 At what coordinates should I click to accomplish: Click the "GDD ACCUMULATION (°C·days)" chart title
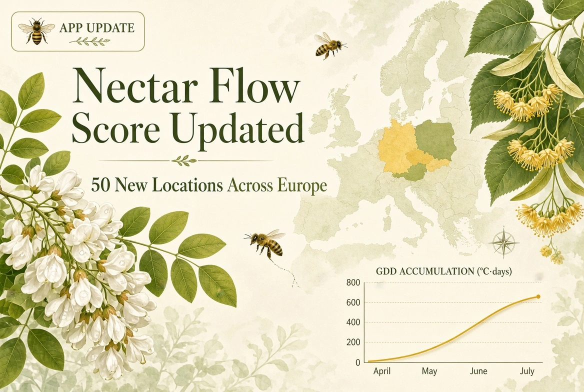tap(443, 271)
